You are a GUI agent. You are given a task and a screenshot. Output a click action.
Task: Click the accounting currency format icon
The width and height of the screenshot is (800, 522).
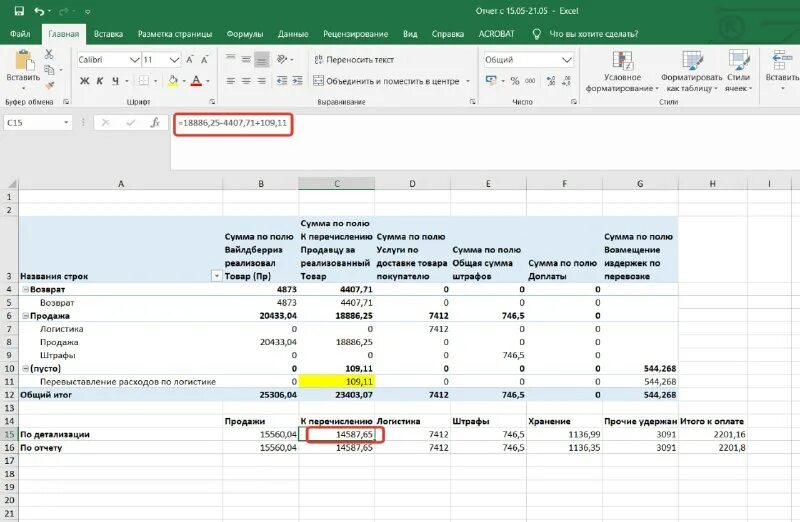coord(491,80)
